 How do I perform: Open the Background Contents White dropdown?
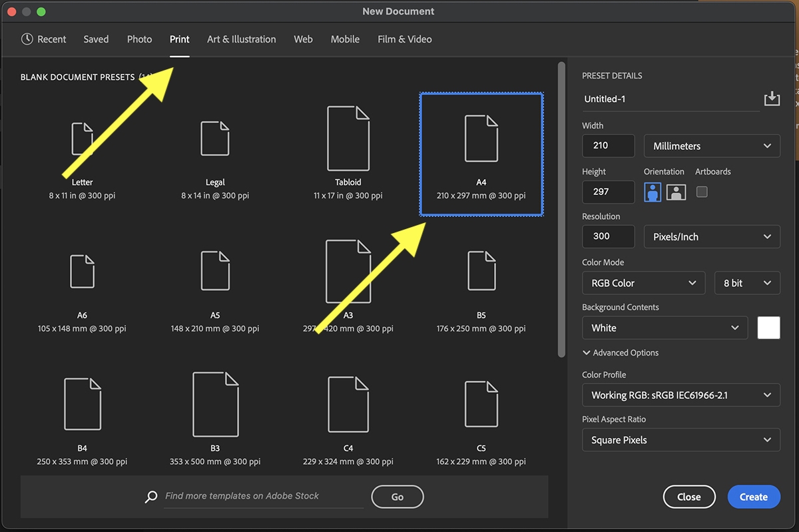(x=665, y=328)
